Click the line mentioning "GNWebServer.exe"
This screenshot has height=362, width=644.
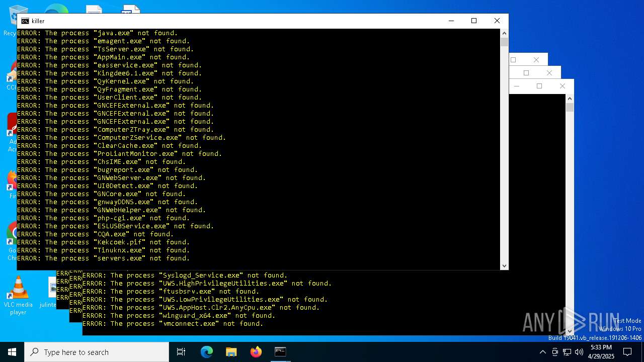click(112, 178)
